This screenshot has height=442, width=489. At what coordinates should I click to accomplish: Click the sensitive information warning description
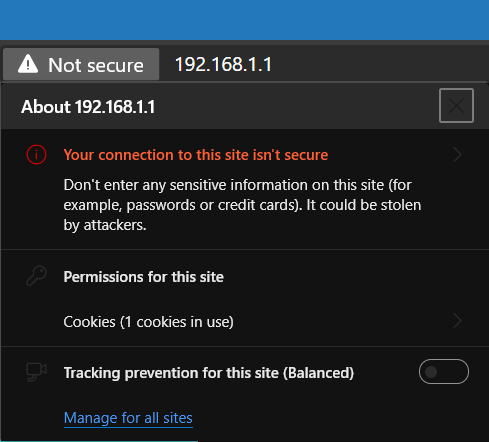coord(242,205)
